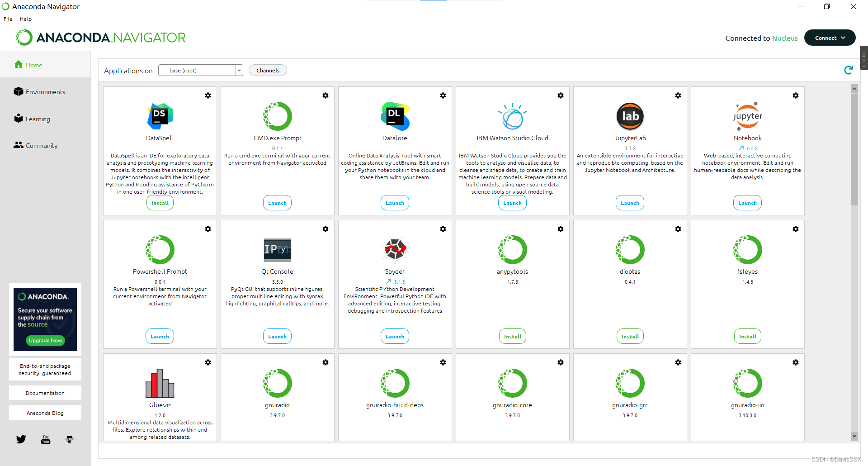Click Spyder update version 5.1.5

pos(396,282)
